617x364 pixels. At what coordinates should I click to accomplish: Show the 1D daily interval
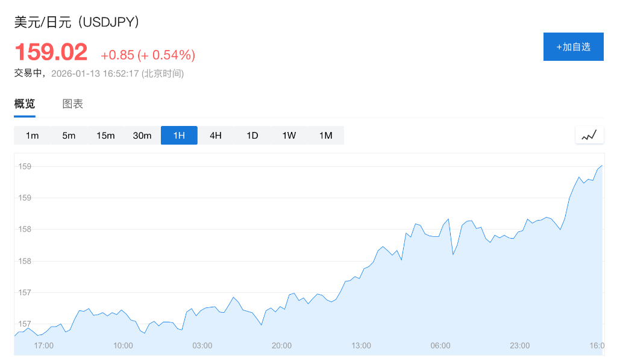(252, 136)
